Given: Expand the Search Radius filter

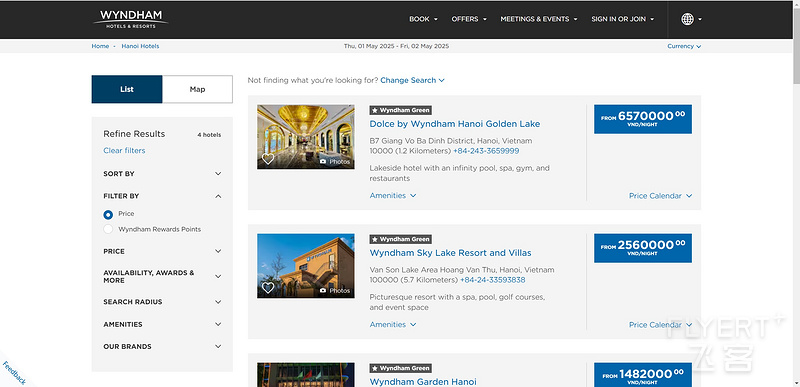Looking at the screenshot, I should point(162,302).
